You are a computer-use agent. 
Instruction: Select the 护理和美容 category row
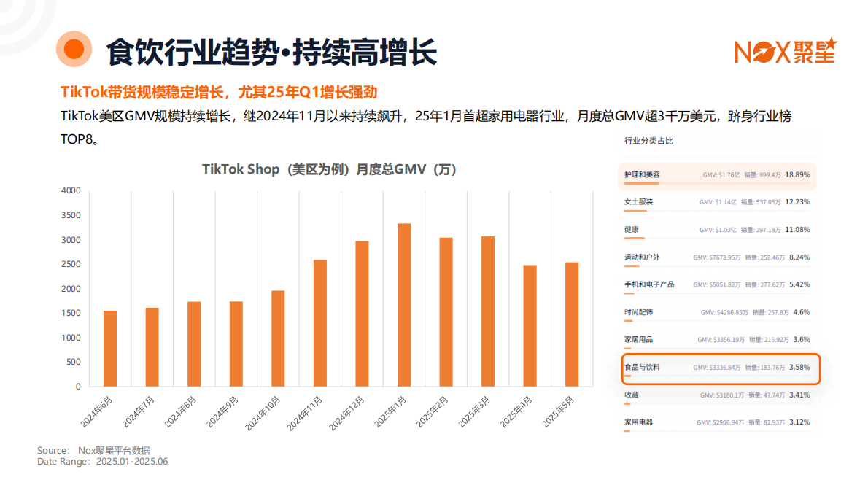pos(717,175)
